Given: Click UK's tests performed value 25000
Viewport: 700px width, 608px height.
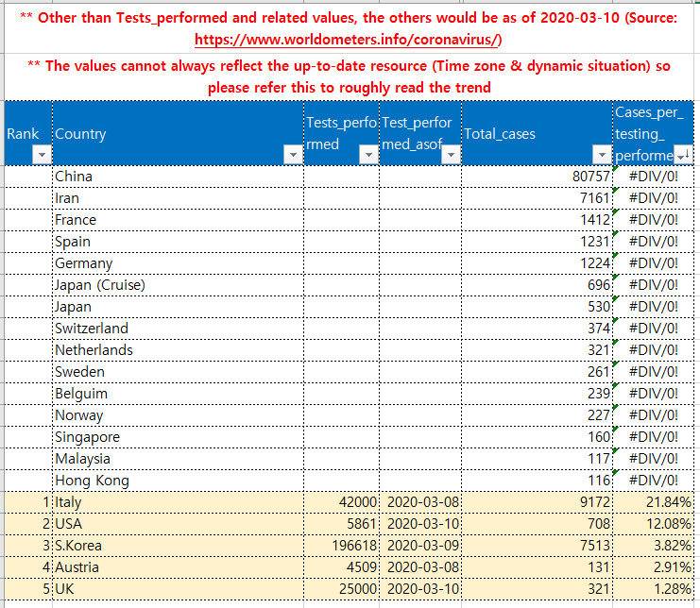Looking at the screenshot, I should [x=342, y=589].
